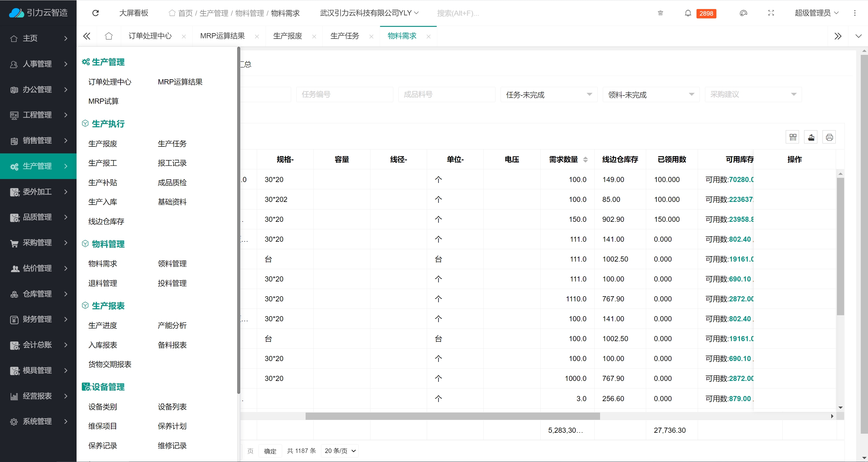Sort by 需求数量 column arrows
Viewport: 868px width, 462px height.
(x=585, y=159)
